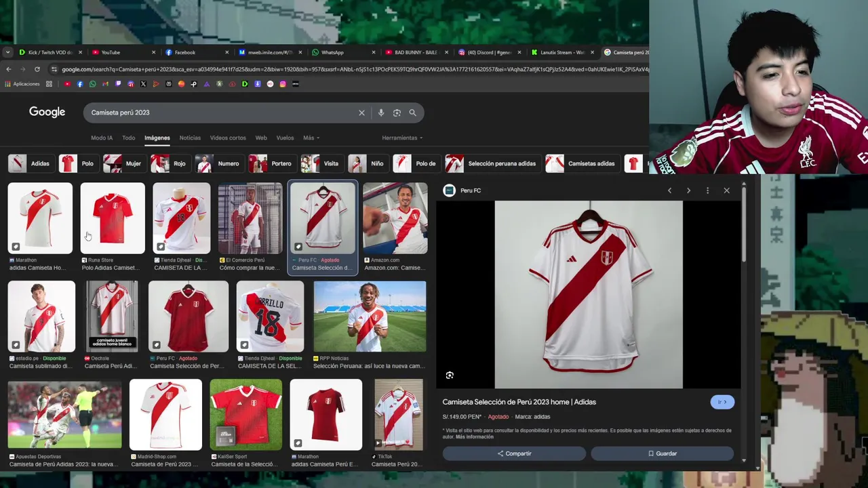Show next image in preview panel
The height and width of the screenshot is (488, 868).
(688, 190)
